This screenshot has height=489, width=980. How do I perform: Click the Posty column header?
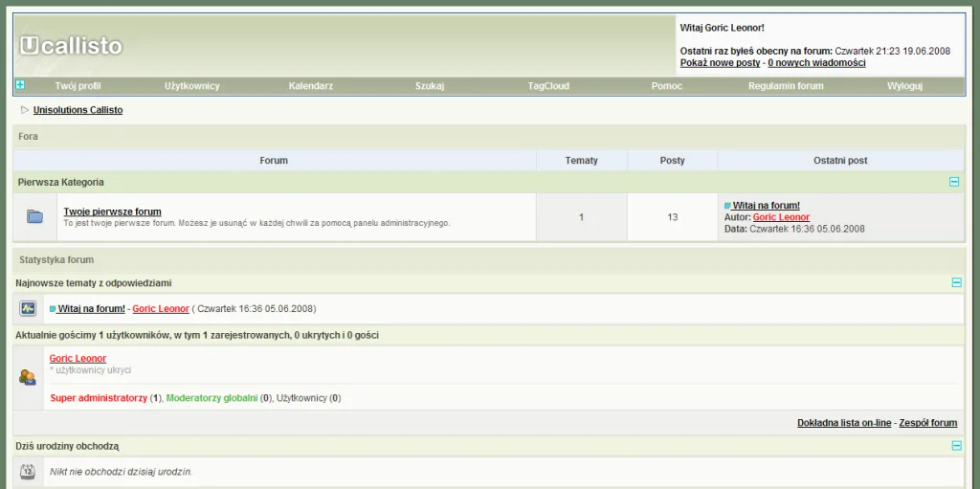click(673, 160)
